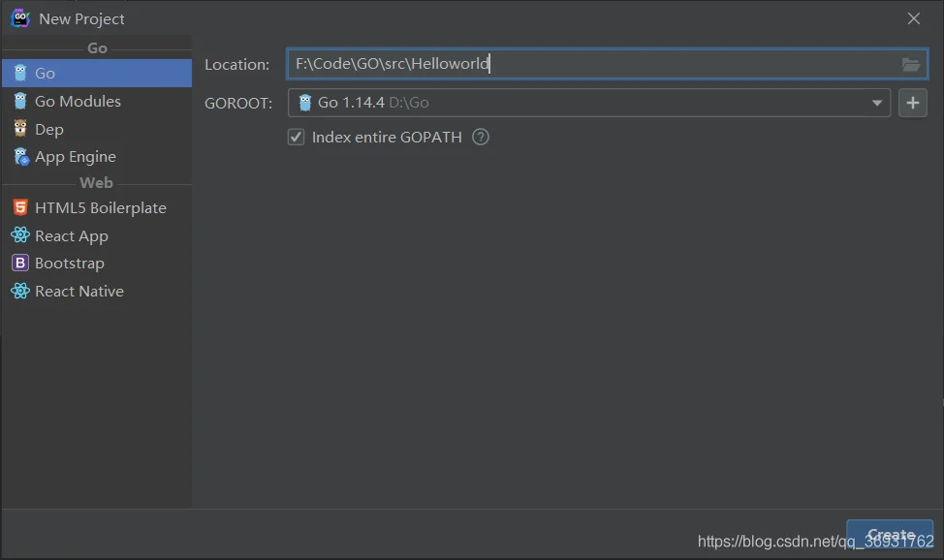Click the Create button
This screenshot has width=944, height=560.
pyautogui.click(x=890, y=535)
